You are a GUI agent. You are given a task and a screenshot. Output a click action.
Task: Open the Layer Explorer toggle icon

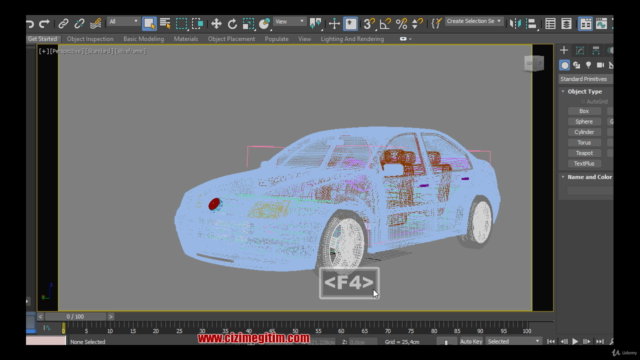(566, 24)
